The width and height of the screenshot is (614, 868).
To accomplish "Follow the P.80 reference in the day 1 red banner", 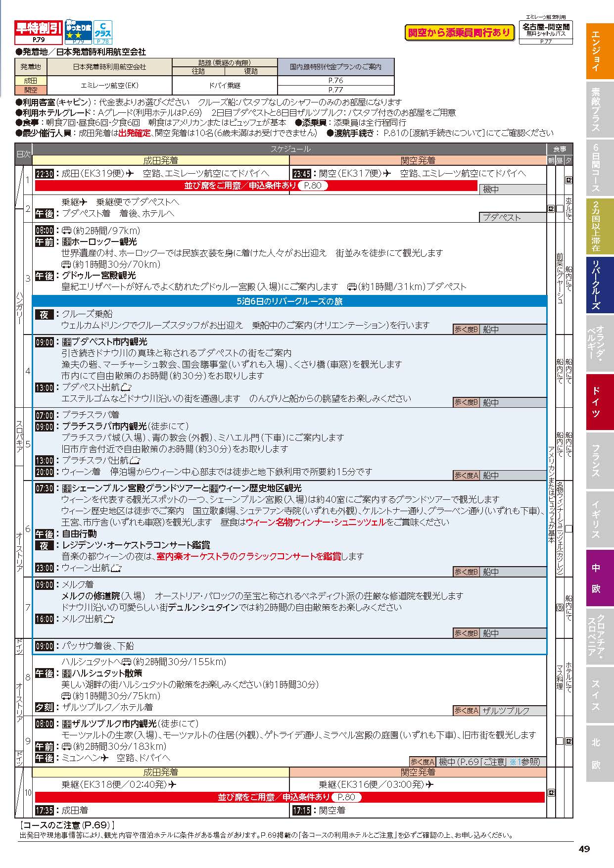I will (312, 186).
